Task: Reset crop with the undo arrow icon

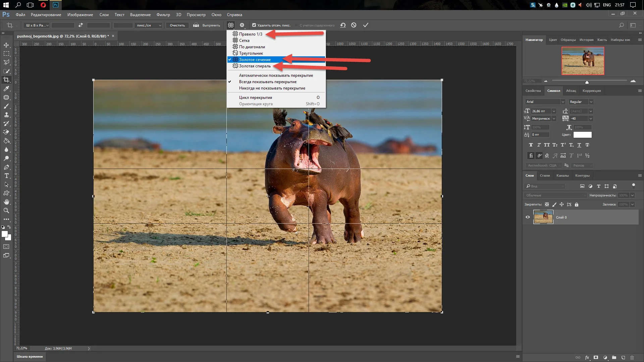Action: click(x=343, y=25)
